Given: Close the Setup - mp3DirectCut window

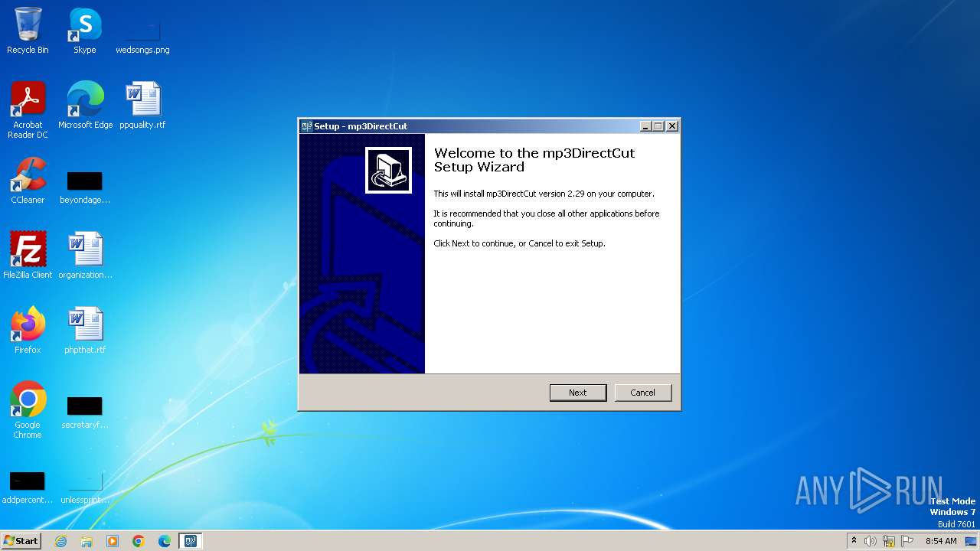Looking at the screenshot, I should (x=672, y=126).
